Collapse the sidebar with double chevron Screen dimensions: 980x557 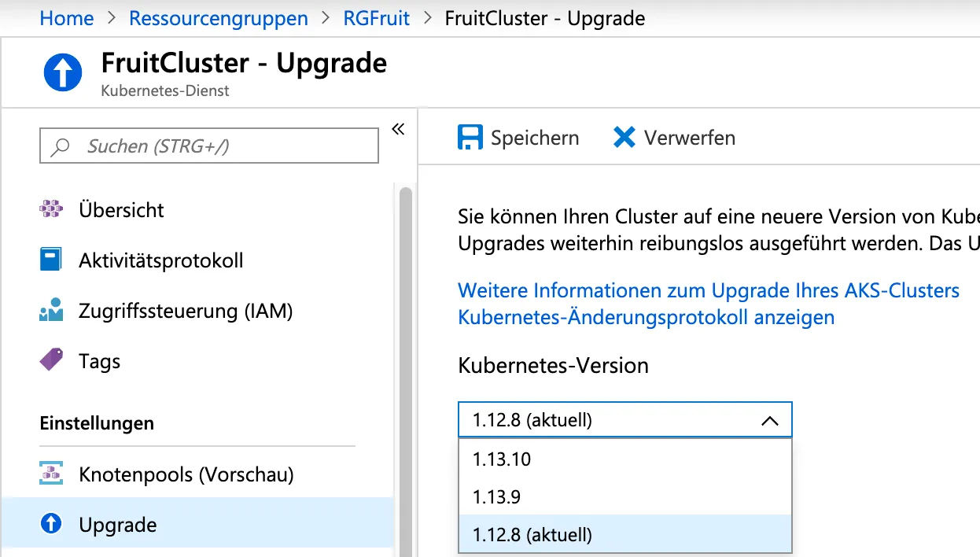coord(398,130)
